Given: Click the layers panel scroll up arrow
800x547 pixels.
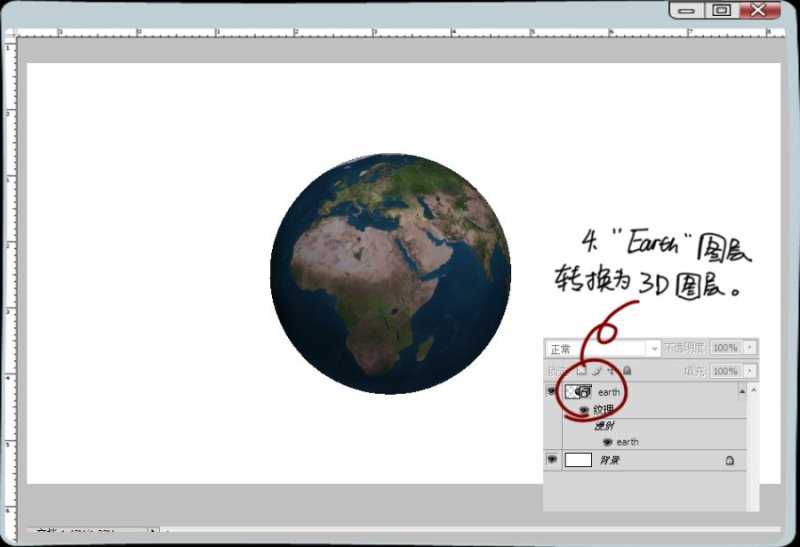Looking at the screenshot, I should pyautogui.click(x=741, y=390).
